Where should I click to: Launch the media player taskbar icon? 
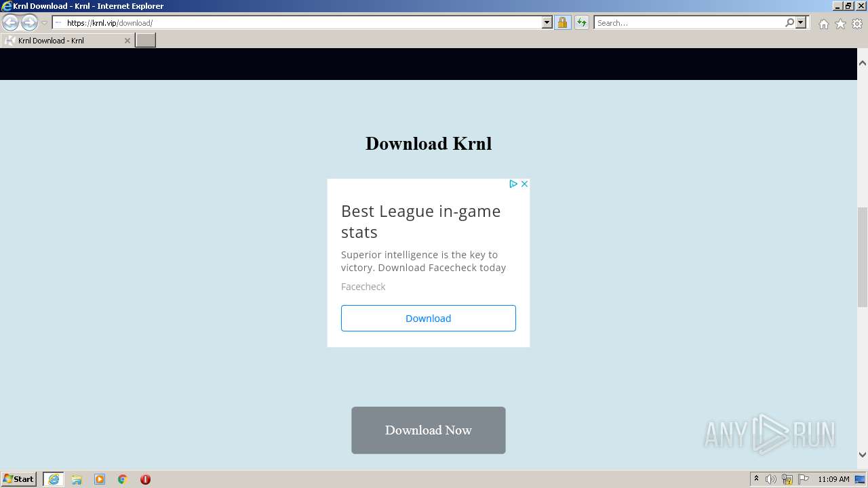100,479
